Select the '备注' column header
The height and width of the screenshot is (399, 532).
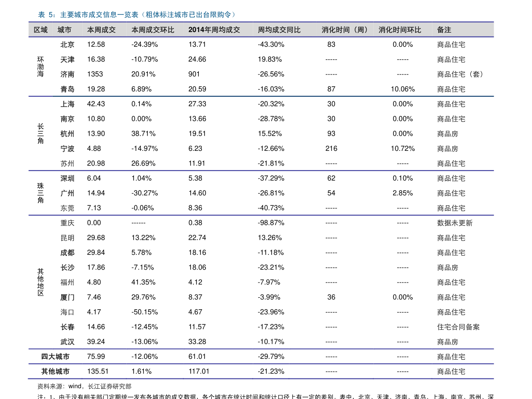click(444, 30)
